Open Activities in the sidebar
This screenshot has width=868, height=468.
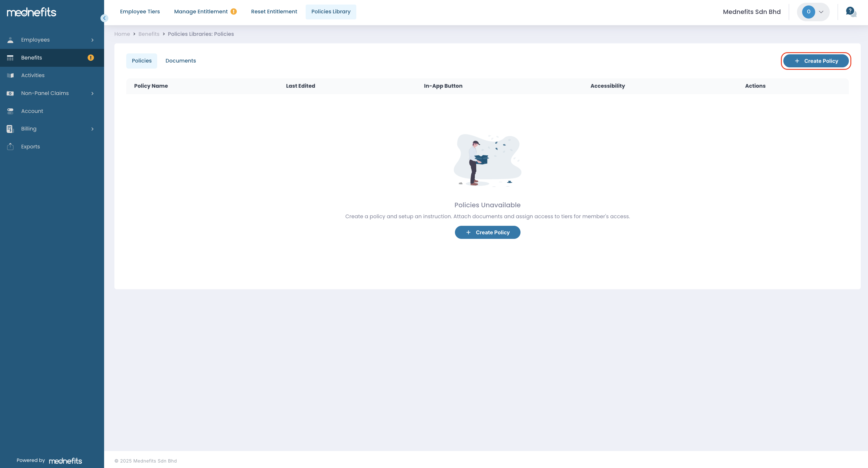[52, 76]
